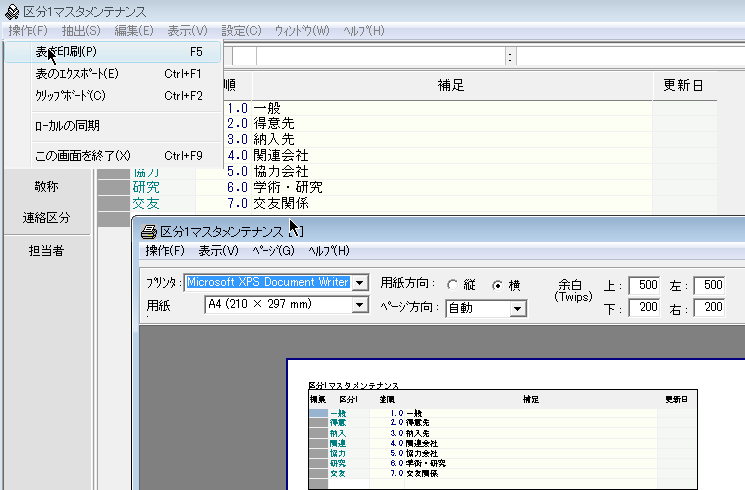Screen dimensions: 745x490
Task: Expand the 用紙 paper size dropdown arrow
Action: tap(360, 305)
